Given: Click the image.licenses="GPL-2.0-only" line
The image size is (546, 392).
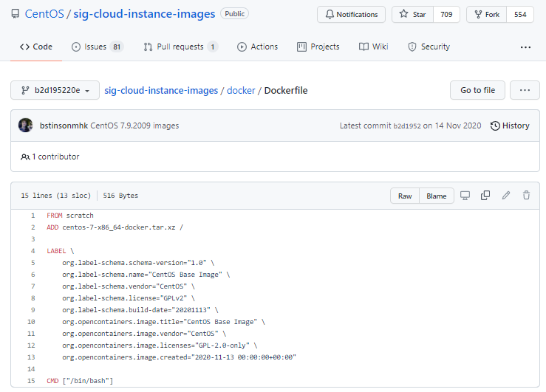Looking at the screenshot, I should tap(160, 345).
